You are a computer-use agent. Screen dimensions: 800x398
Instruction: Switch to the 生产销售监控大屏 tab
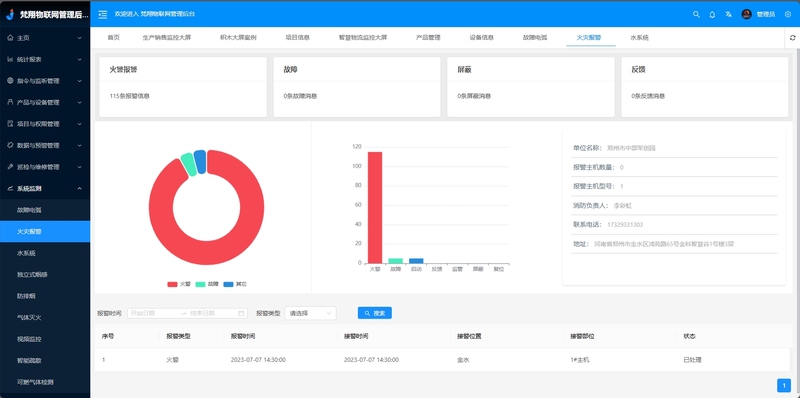click(x=167, y=38)
